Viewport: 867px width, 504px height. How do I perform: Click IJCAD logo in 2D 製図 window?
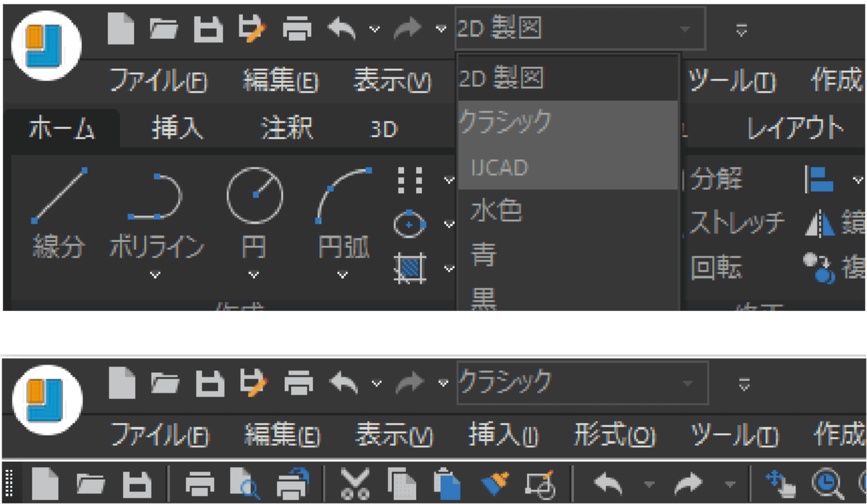(x=46, y=46)
